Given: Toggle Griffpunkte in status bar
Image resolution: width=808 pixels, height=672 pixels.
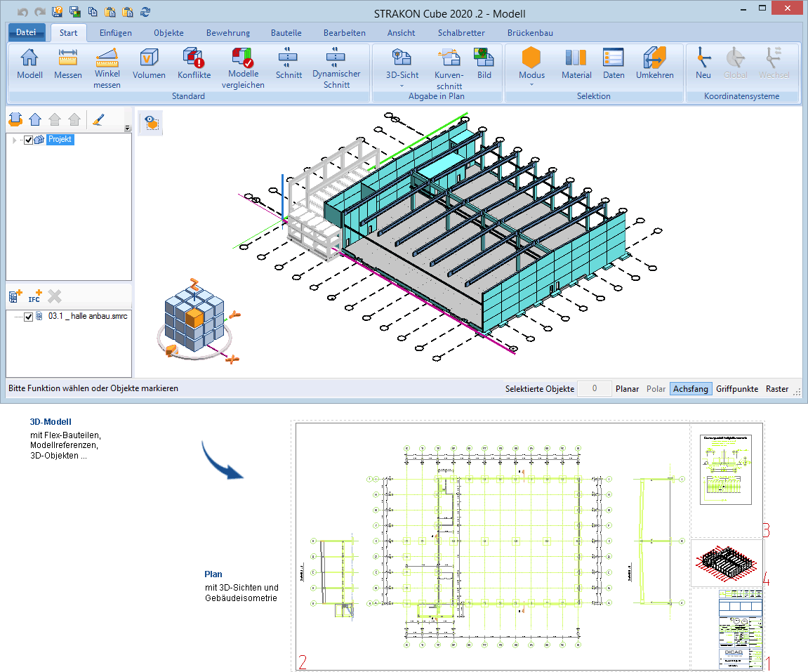Looking at the screenshot, I should (737, 389).
